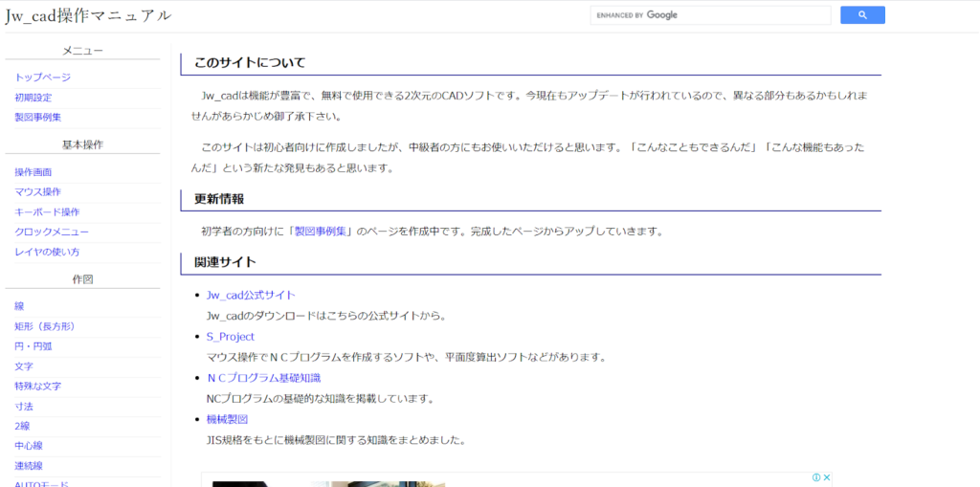Open 特殊な文字 sidebar link
The width and height of the screenshot is (980, 487).
[38, 387]
